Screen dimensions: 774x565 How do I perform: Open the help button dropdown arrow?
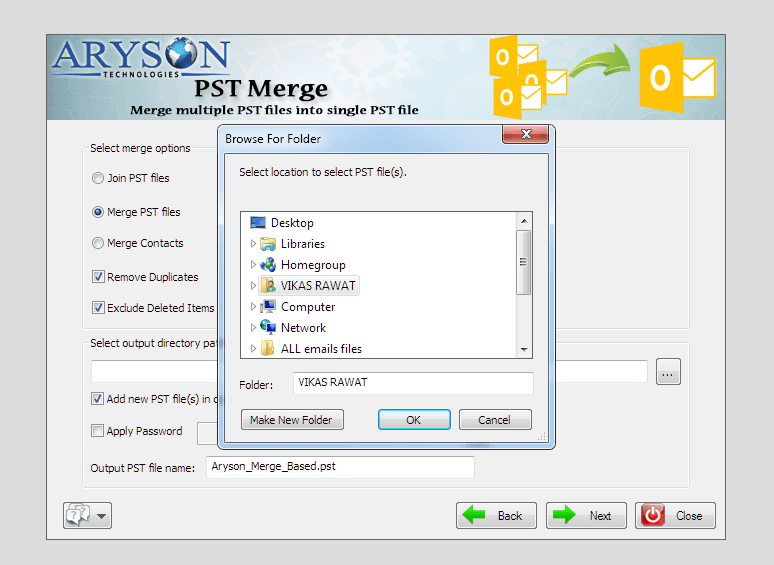coord(101,516)
